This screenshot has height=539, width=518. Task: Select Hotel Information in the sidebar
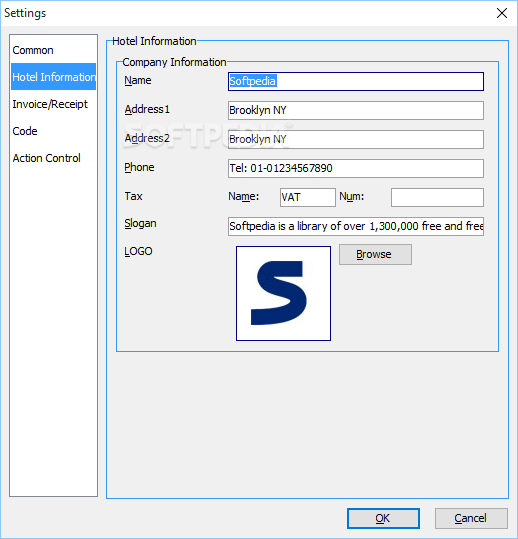coord(53,77)
